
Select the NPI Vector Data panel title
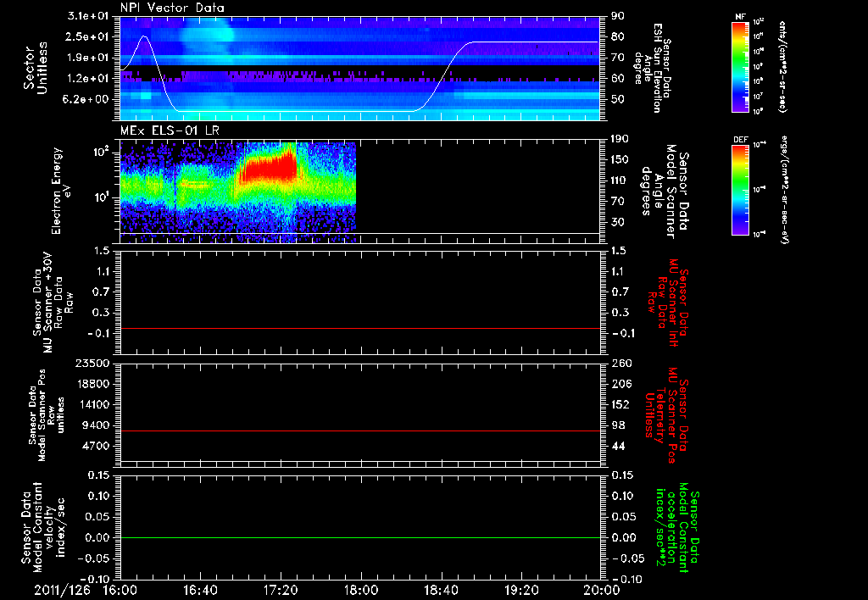point(172,8)
